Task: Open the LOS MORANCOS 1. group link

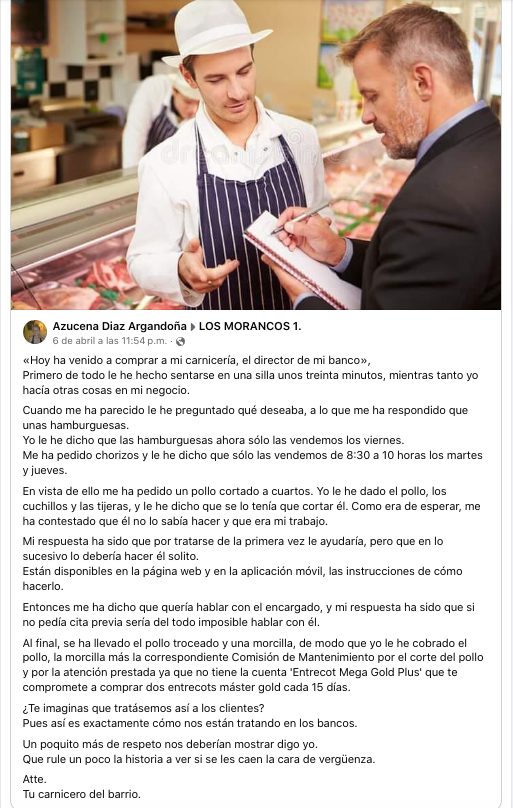Action: (250, 326)
